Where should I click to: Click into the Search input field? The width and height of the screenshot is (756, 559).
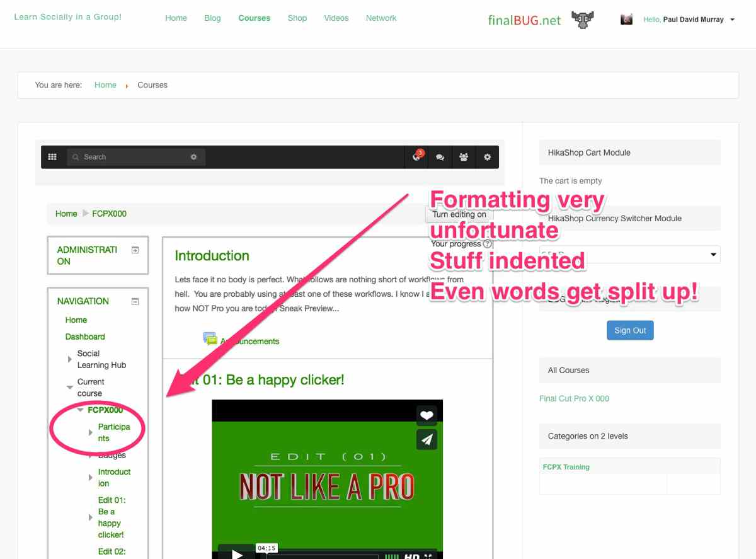pyautogui.click(x=132, y=157)
